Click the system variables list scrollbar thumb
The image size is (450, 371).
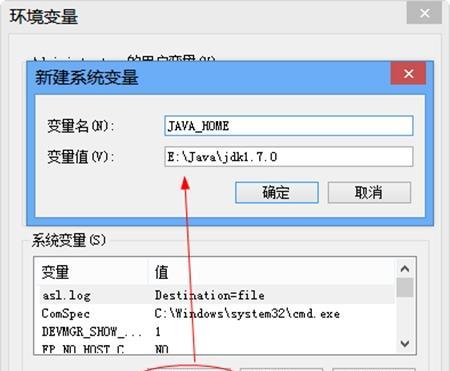pyautogui.click(x=405, y=287)
